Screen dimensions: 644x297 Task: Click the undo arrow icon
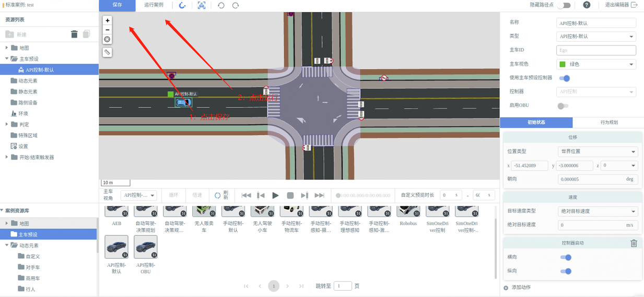[x=221, y=5]
